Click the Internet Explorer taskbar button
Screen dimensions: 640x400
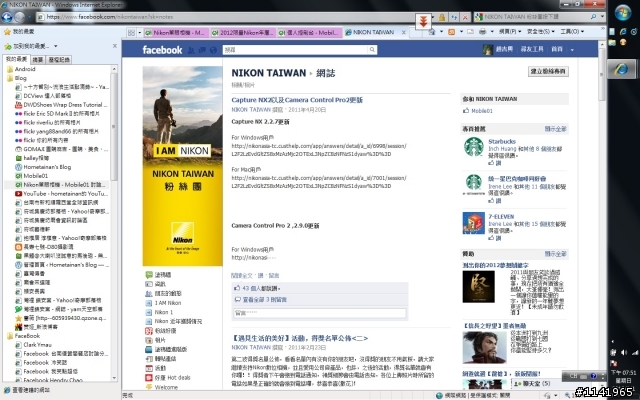pyautogui.click(x=622, y=69)
